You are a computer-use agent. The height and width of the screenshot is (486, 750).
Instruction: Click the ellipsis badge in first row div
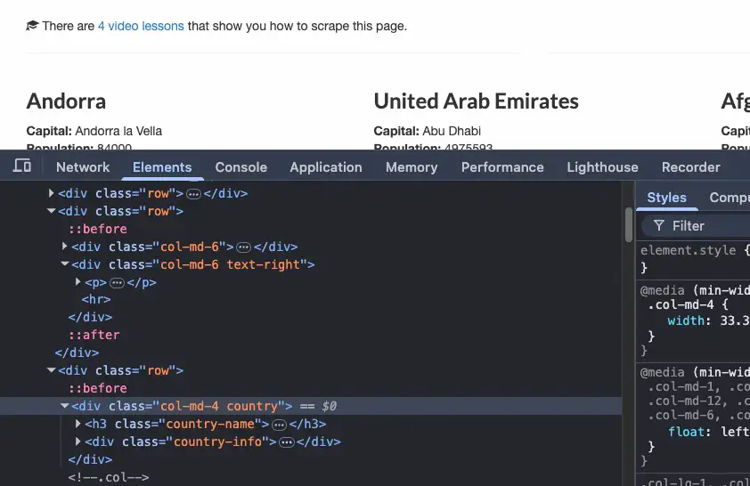pos(194,194)
